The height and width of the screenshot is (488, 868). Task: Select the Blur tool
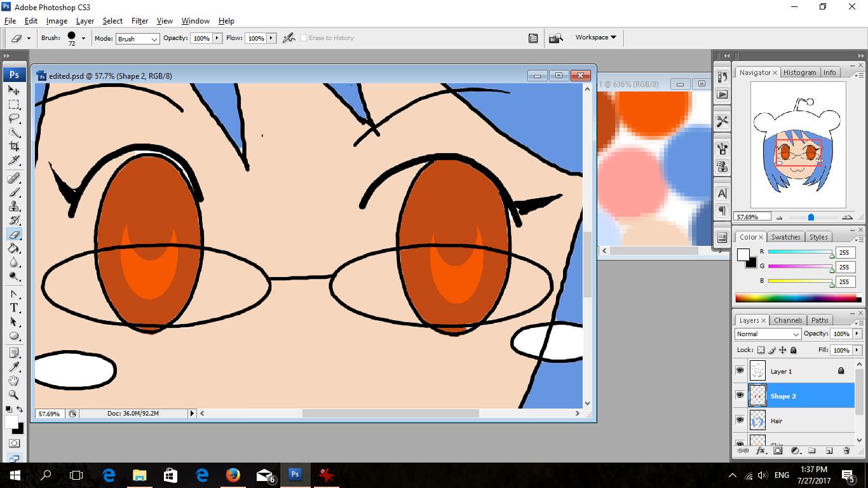pyautogui.click(x=14, y=262)
